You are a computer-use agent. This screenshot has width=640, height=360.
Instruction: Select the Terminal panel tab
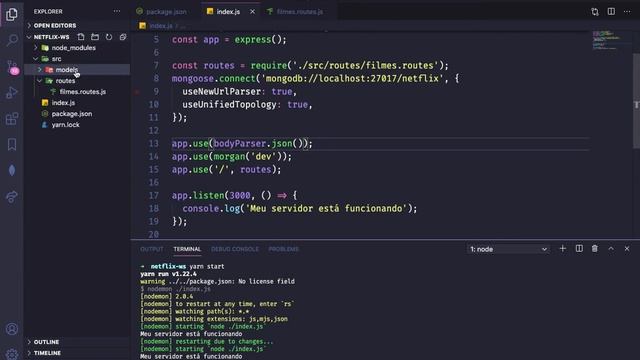(187, 249)
